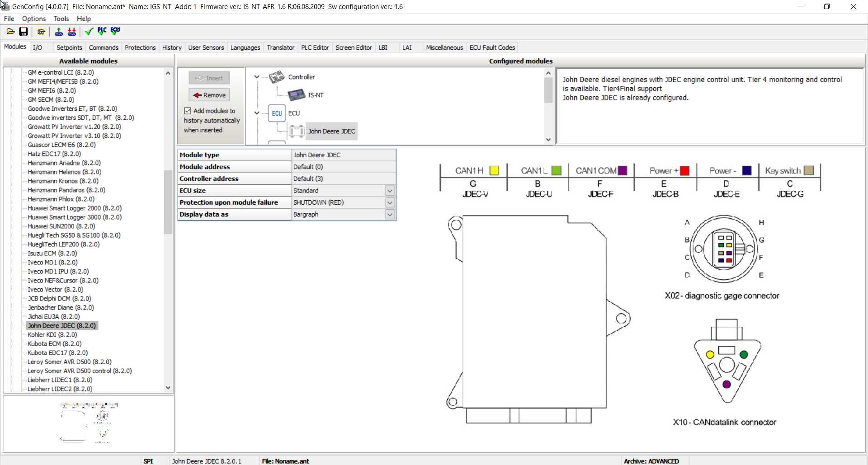
Task: Click the red Power + color swatch
Action: click(x=684, y=171)
